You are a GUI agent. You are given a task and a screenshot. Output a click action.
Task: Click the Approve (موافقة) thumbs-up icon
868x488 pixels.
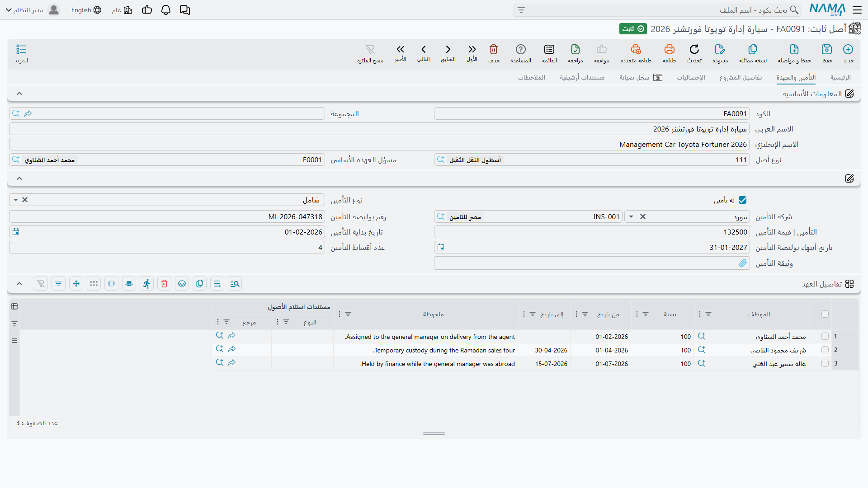[x=602, y=49]
